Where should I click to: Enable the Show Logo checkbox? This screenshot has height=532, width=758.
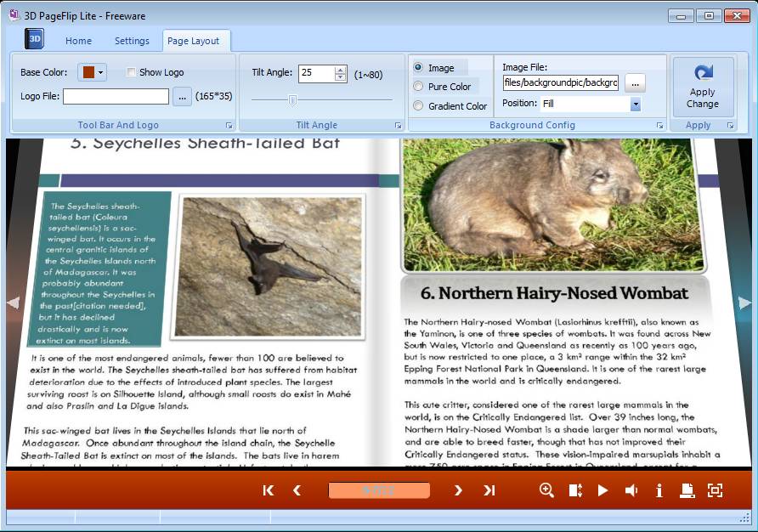(132, 72)
